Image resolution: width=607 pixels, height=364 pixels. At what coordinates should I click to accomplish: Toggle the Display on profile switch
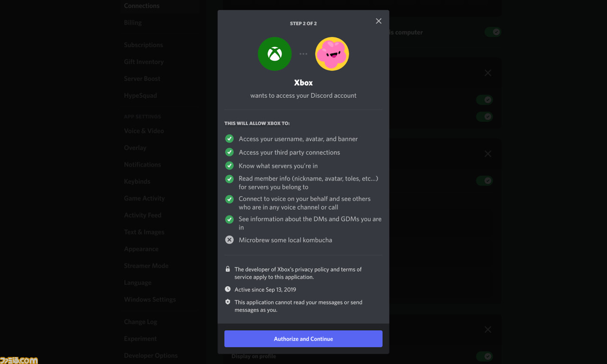485,356
